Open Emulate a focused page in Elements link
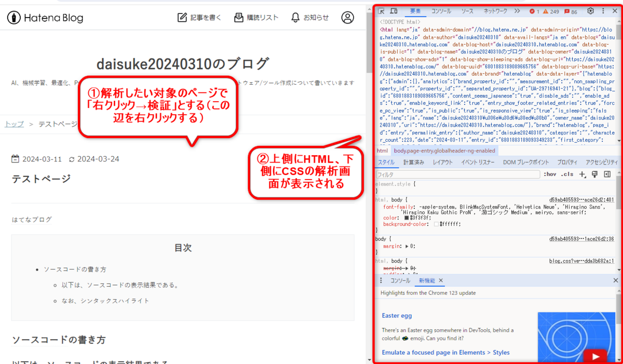This screenshot has width=623, height=364. (x=445, y=353)
